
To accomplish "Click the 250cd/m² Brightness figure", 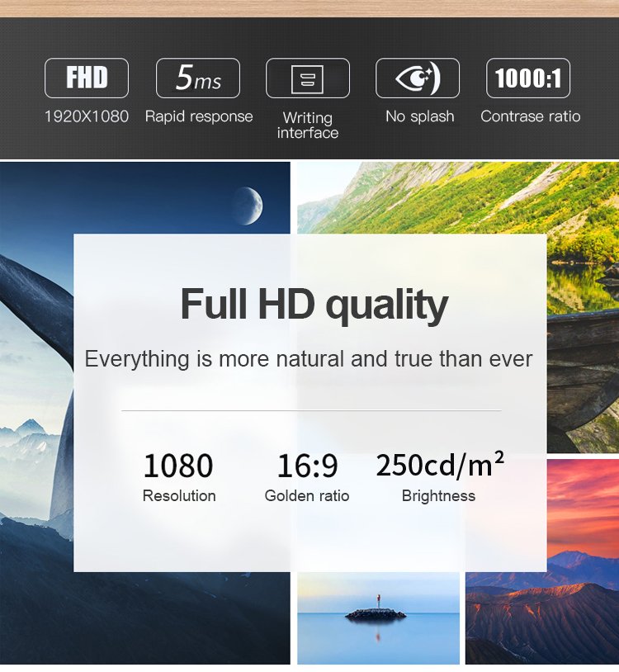I will pos(439,466).
